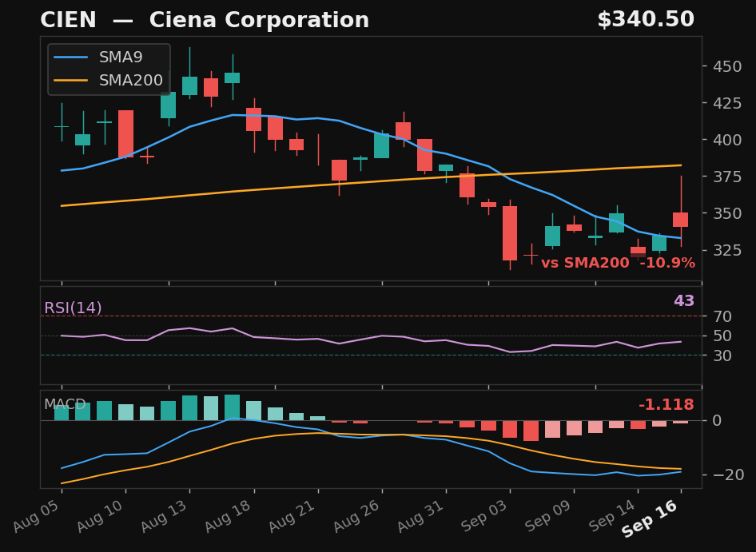
Task: Select the SMA9 legend entry
Action: click(109, 58)
